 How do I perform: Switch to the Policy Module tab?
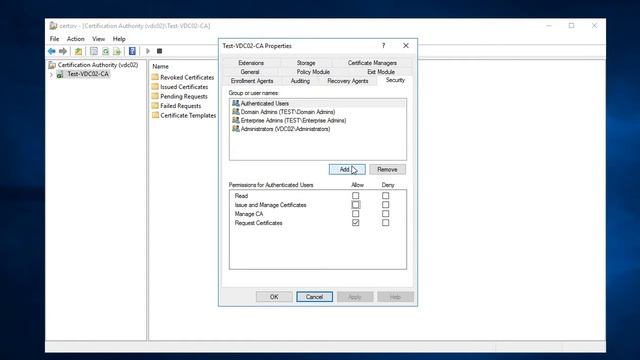pyautogui.click(x=313, y=72)
